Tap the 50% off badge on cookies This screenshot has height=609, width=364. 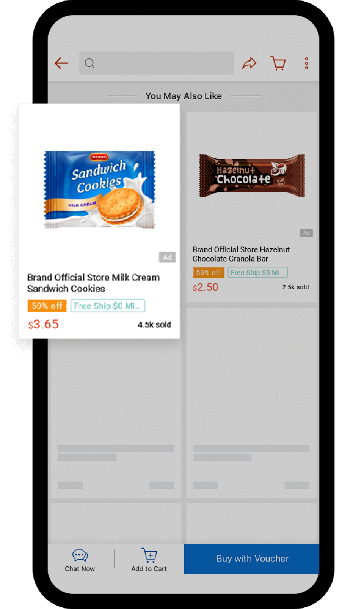[x=47, y=306]
